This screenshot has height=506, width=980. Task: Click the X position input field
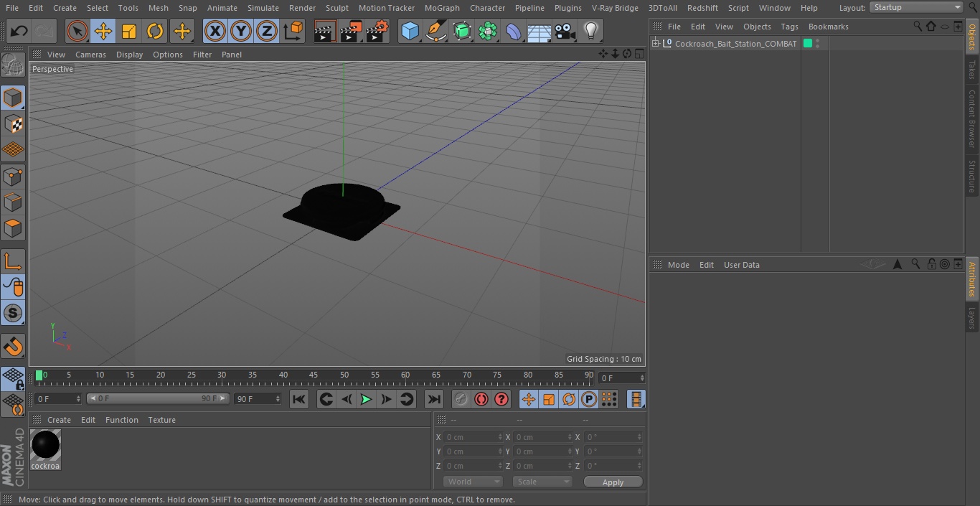[x=473, y=437]
